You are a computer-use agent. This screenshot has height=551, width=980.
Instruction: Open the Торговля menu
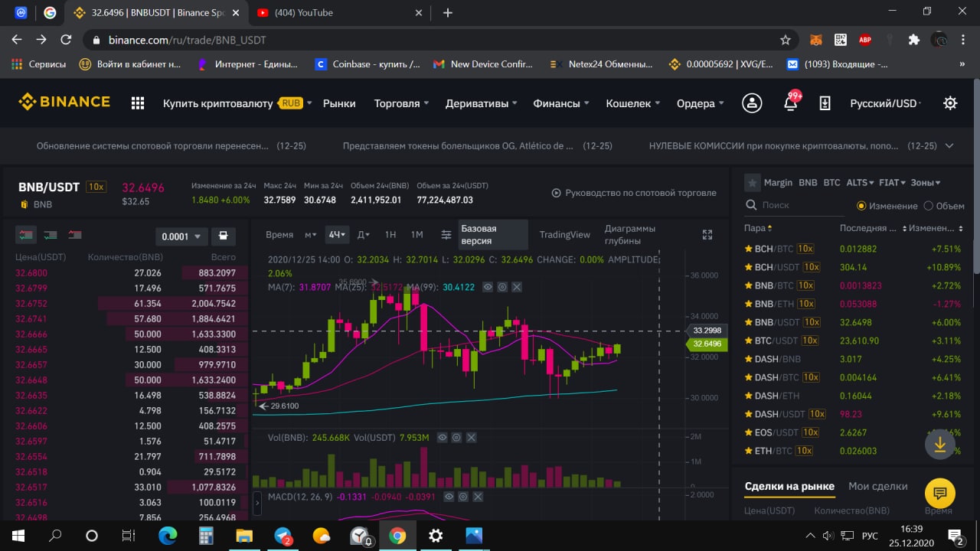[x=401, y=103]
